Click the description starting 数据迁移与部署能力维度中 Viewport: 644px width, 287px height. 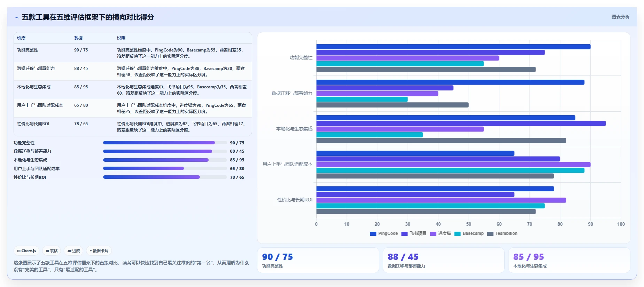(x=181, y=72)
